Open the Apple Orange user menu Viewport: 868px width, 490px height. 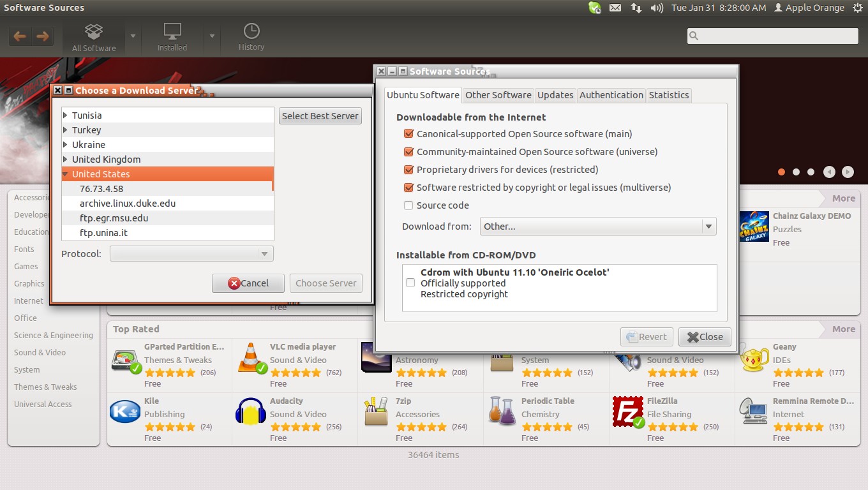[x=809, y=8]
